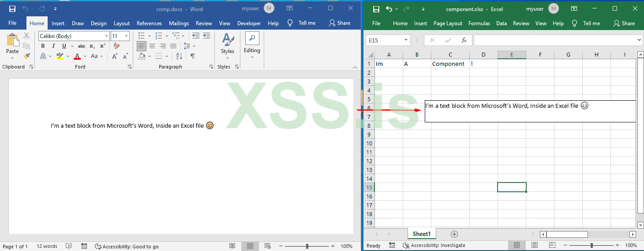Click in the Excel formula bar
This screenshot has height=251, width=644.
(558, 40)
